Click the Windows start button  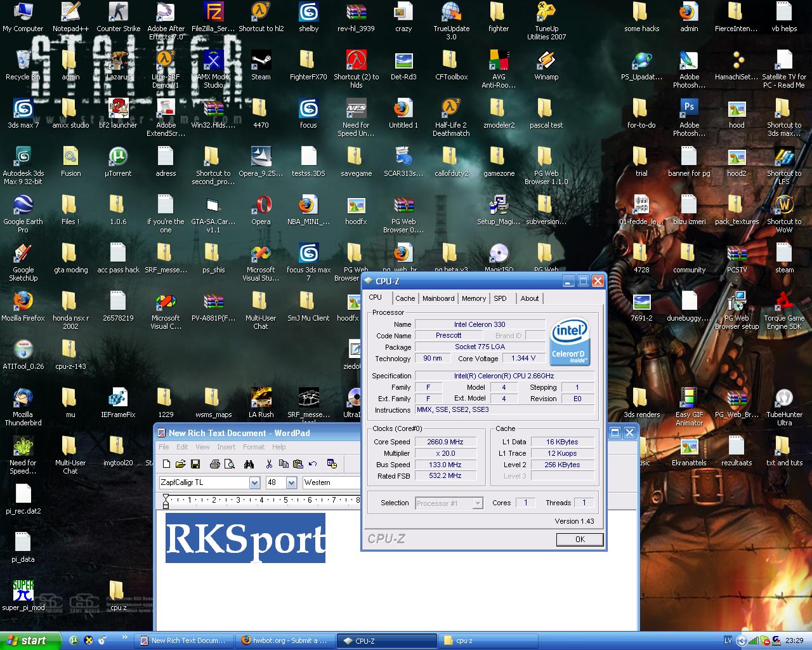(30, 640)
